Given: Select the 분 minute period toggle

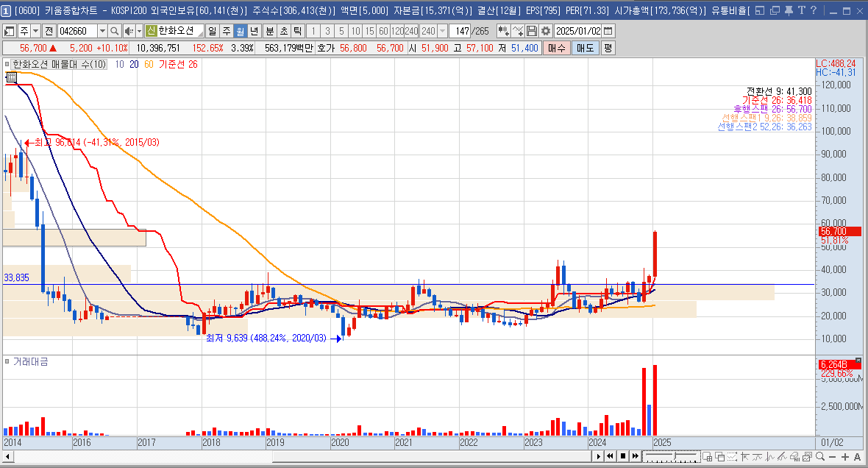Looking at the screenshot, I should pyautogui.click(x=269, y=31).
